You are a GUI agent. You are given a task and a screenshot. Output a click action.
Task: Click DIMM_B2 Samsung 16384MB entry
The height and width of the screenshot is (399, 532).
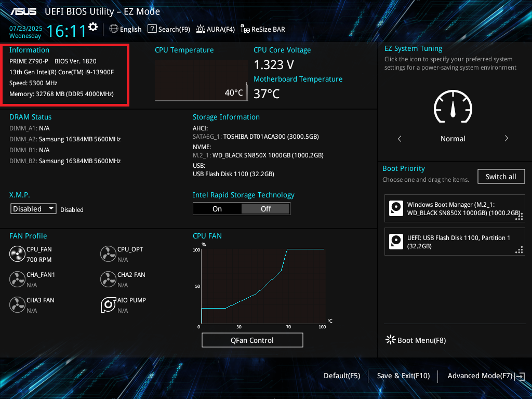[x=65, y=161]
